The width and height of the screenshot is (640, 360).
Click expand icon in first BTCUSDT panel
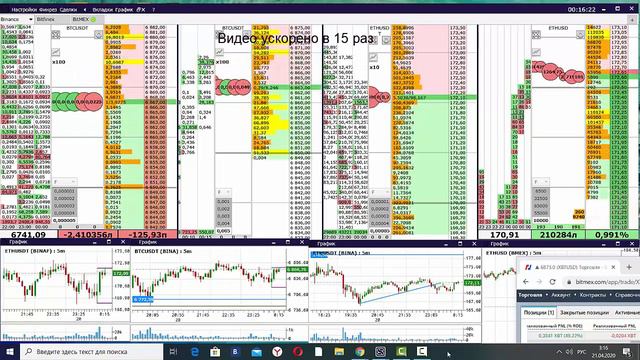coord(56,35)
